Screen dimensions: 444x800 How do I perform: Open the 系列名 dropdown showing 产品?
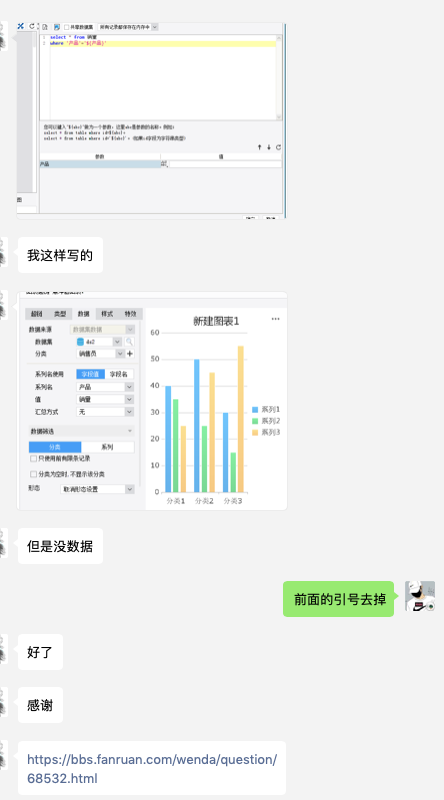tap(105, 387)
